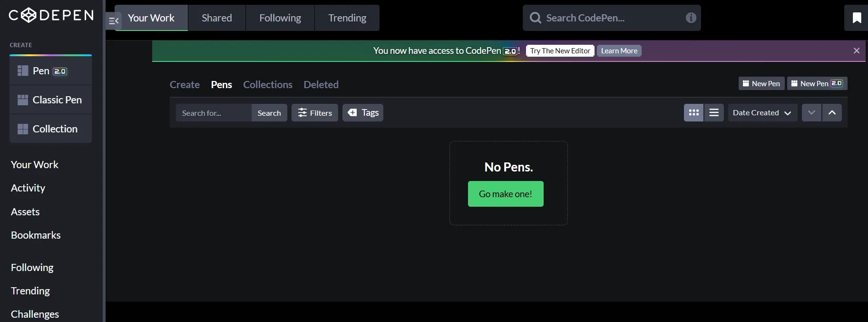Open Bookmarks in sidebar
This screenshot has height=322, width=868.
coord(36,235)
